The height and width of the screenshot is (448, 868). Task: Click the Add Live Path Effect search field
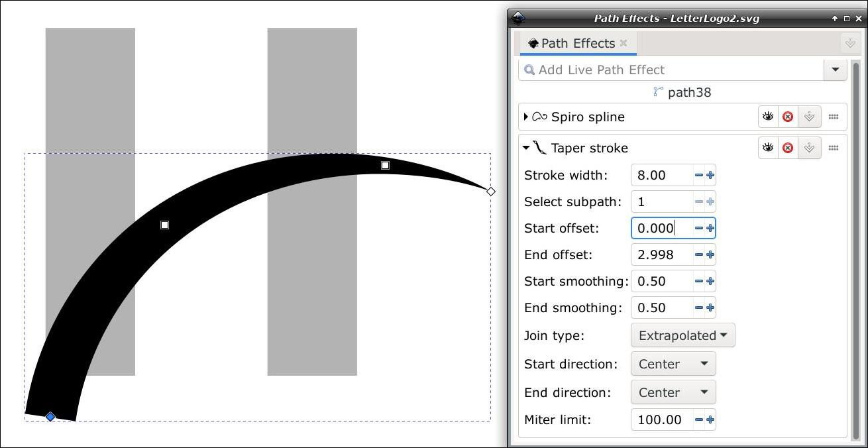671,70
